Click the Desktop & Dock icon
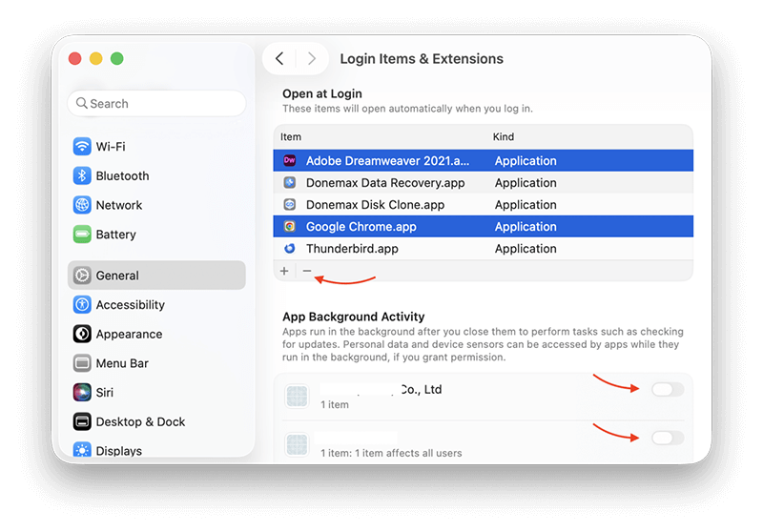The height and width of the screenshot is (532, 763). 82,421
